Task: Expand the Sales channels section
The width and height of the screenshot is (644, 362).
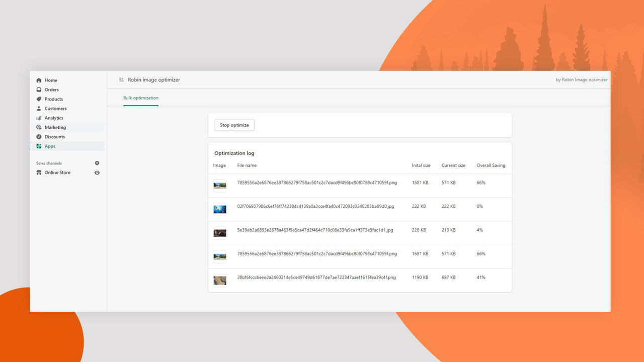Action: (48, 163)
